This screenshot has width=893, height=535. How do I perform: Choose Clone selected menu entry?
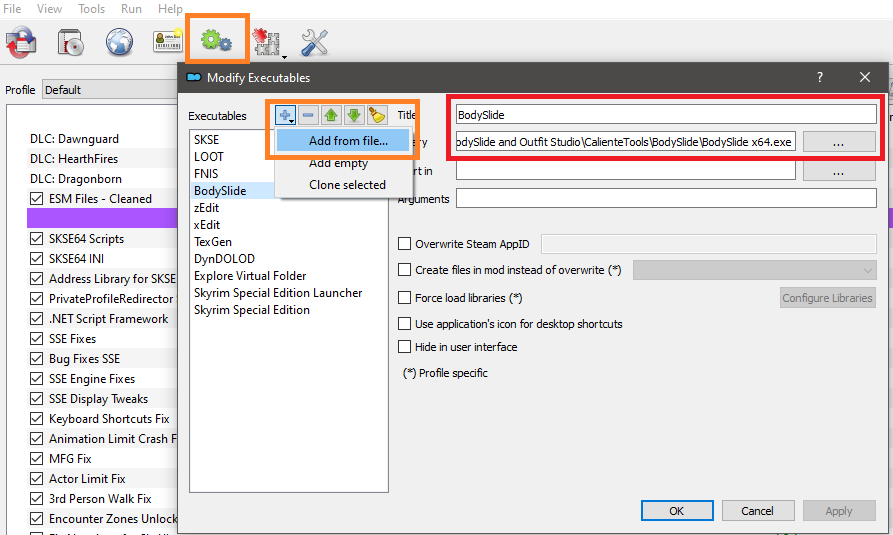[x=343, y=185]
